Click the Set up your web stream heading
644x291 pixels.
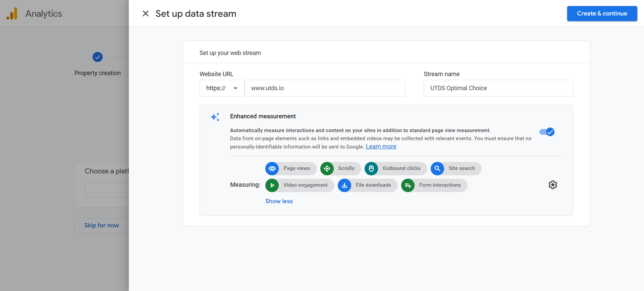tap(230, 53)
